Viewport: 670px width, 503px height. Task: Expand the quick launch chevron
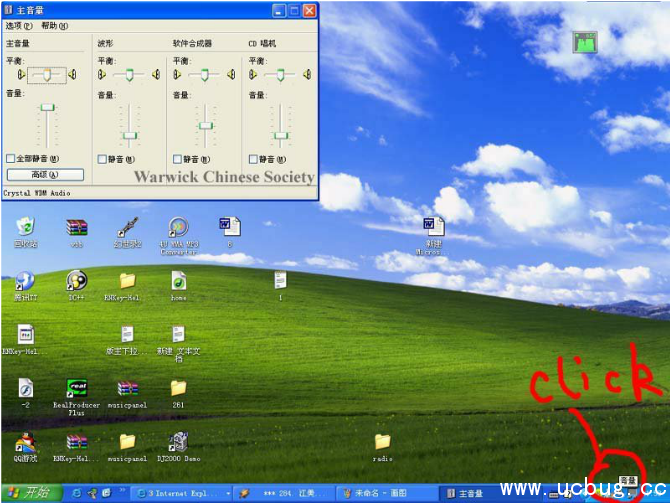[122, 491]
